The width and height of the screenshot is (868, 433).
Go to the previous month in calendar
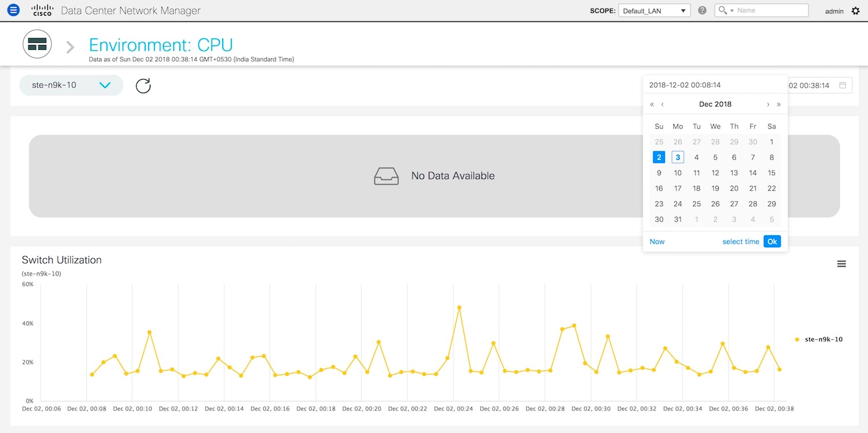coord(663,105)
